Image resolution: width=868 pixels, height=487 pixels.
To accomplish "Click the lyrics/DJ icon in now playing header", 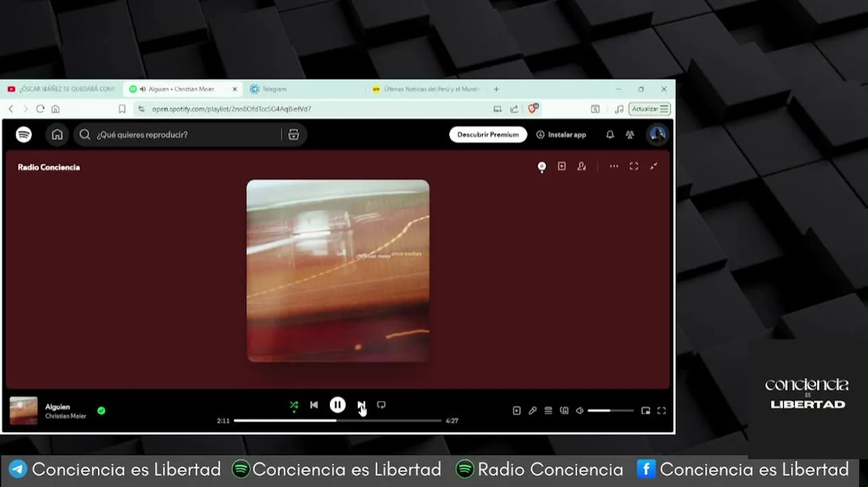I will point(541,166).
